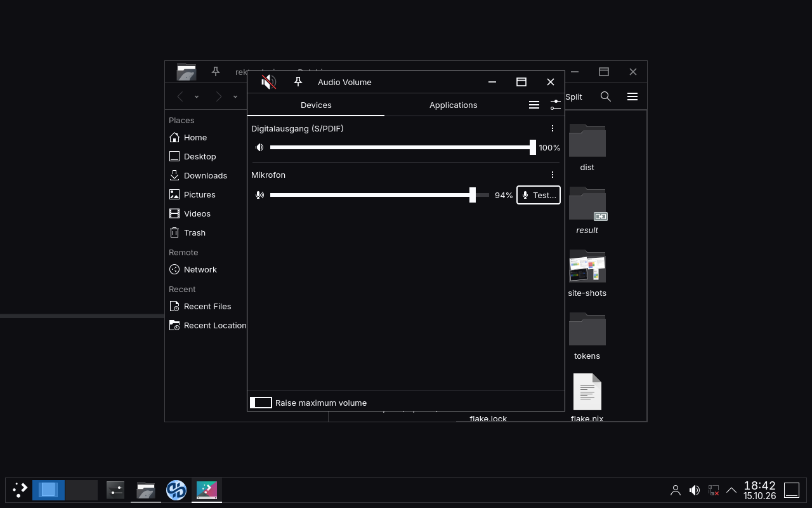Open Audio Volume hamburger menu
Screen dimensions: 812x508
coord(534,105)
